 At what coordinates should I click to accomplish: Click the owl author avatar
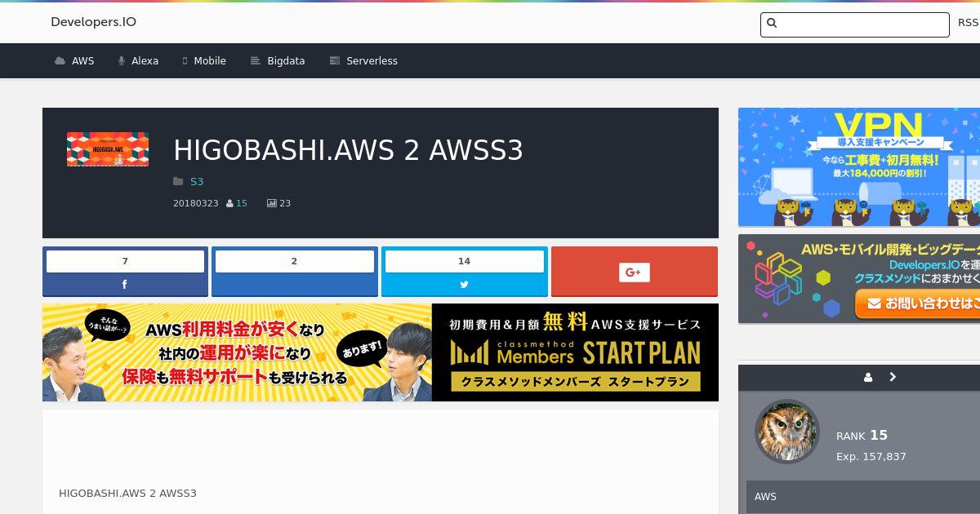coord(786,432)
